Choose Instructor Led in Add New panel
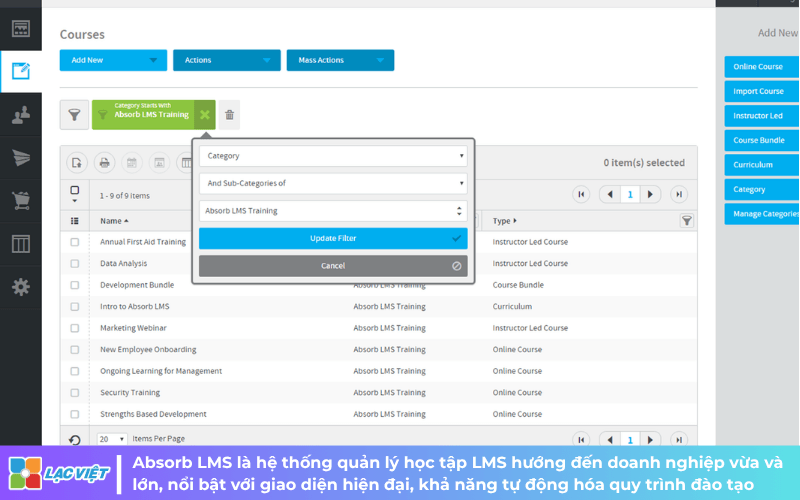 [762, 116]
